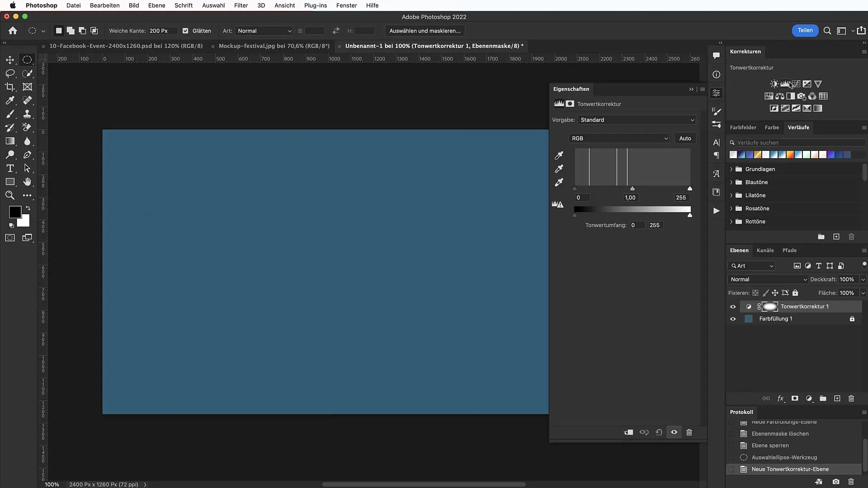Expand the Rosatöne gradient folder
This screenshot has width=868, height=488.
pos(731,208)
